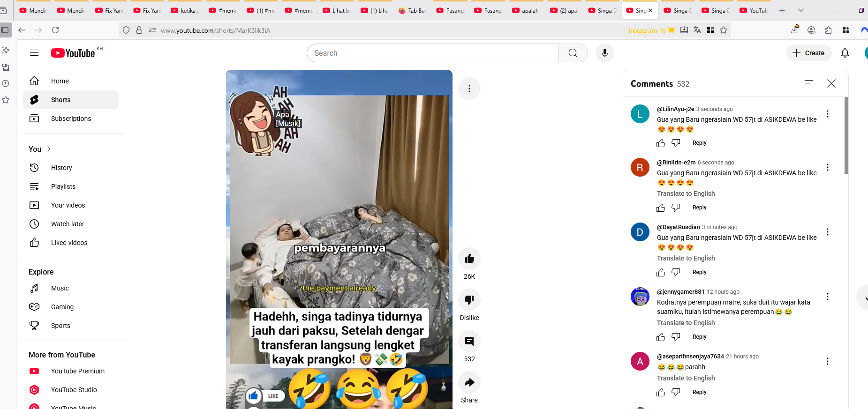This screenshot has height=409, width=868.
Task: List all tabs dropdown arrow
Action: [800, 10]
